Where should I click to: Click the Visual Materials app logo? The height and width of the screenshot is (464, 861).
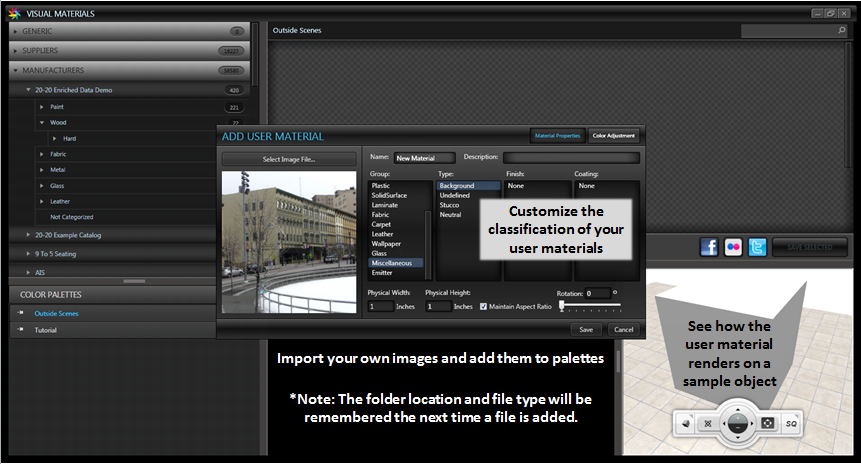[x=15, y=13]
